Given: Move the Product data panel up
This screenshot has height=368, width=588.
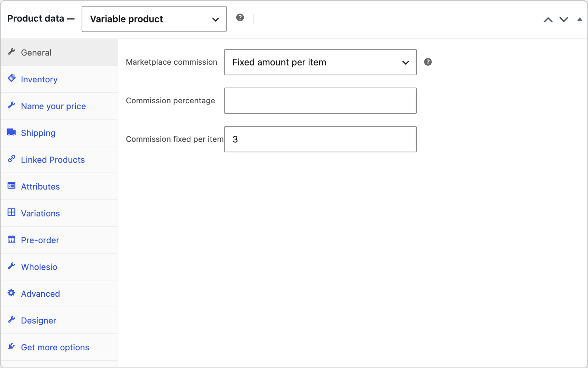Looking at the screenshot, I should pyautogui.click(x=548, y=19).
